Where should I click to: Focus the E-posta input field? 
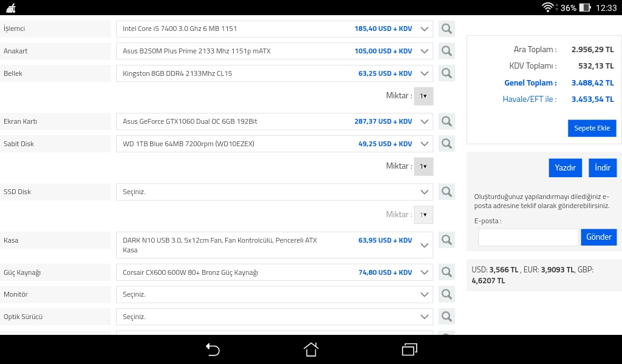(528, 237)
